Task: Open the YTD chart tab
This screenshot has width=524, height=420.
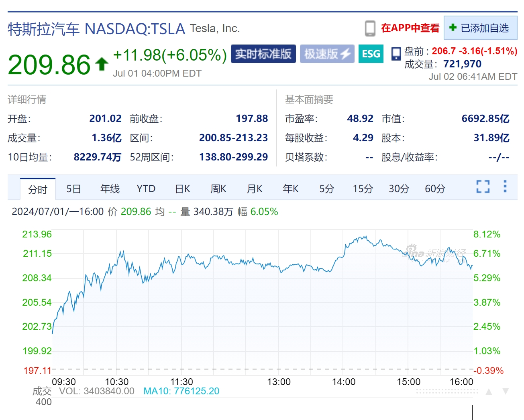Action: pyautogui.click(x=146, y=189)
